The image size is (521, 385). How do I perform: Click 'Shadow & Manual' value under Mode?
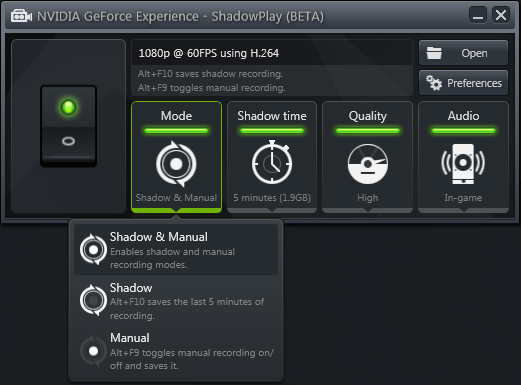176,198
